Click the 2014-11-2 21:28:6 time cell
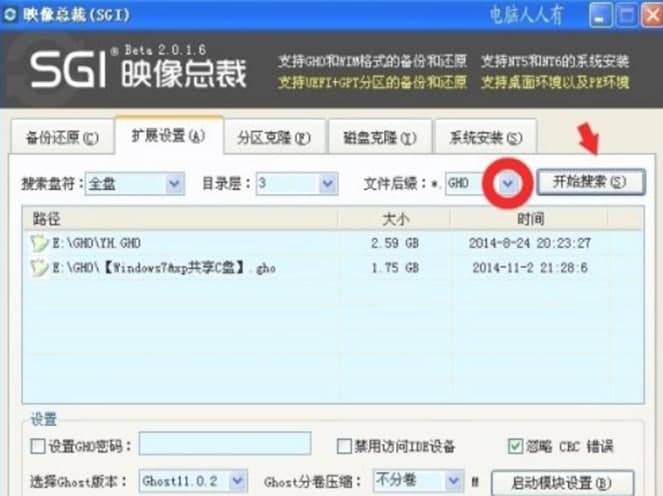The image size is (663, 496). coord(530,268)
